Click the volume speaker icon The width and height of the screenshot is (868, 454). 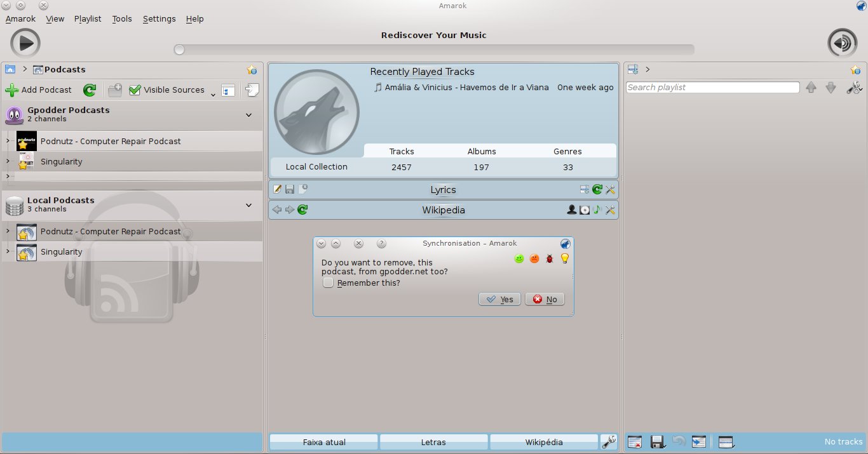coord(842,43)
